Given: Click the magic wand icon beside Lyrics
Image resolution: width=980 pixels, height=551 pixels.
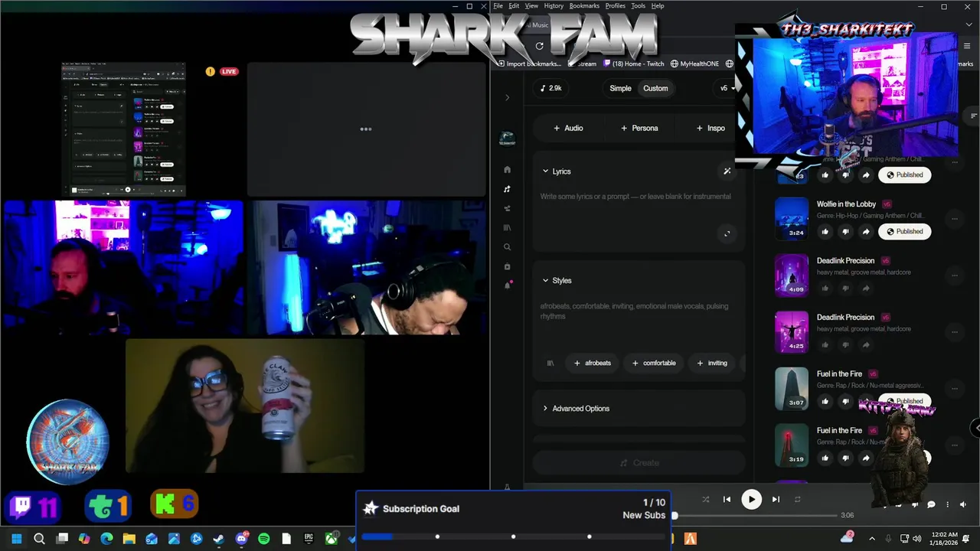Looking at the screenshot, I should click(727, 171).
